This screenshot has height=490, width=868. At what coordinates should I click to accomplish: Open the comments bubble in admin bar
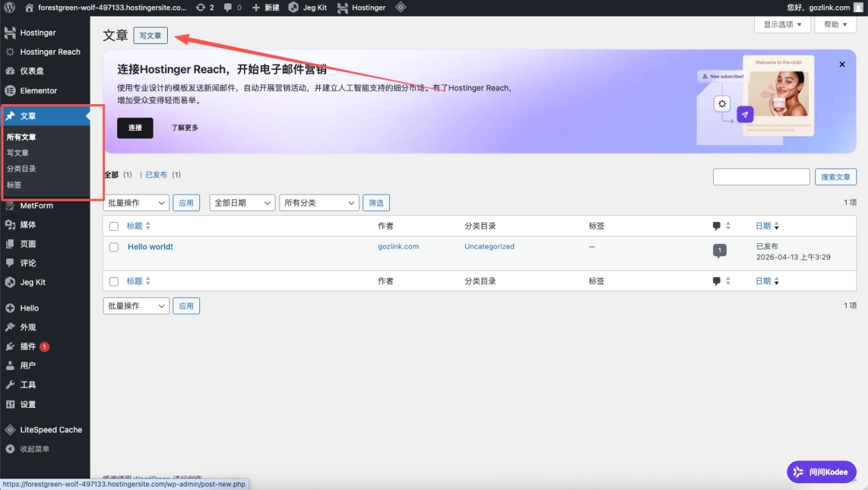[x=232, y=8]
